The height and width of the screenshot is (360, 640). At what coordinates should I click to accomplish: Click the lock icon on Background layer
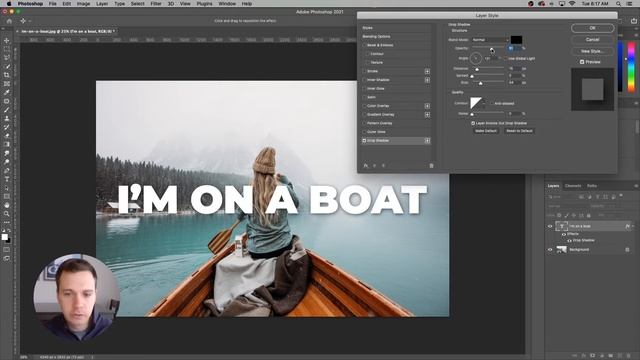(x=627, y=249)
